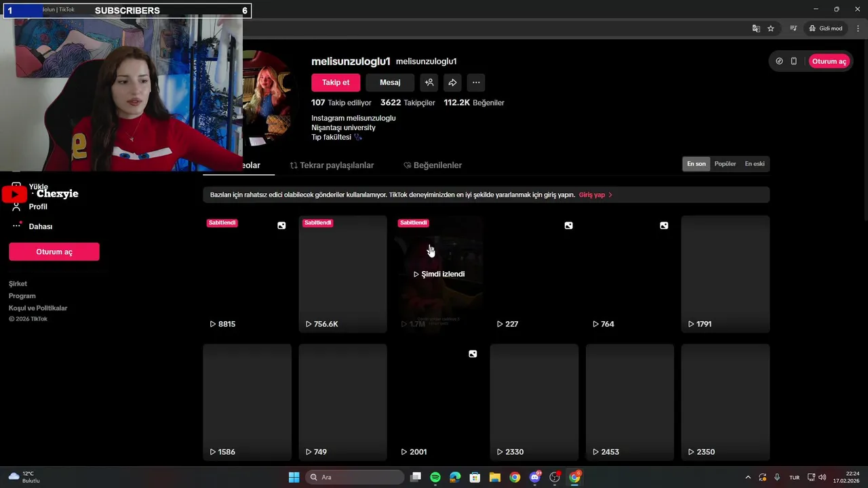The image size is (868, 488).
Task: Open the video with 2350 views
Action: [726, 403]
